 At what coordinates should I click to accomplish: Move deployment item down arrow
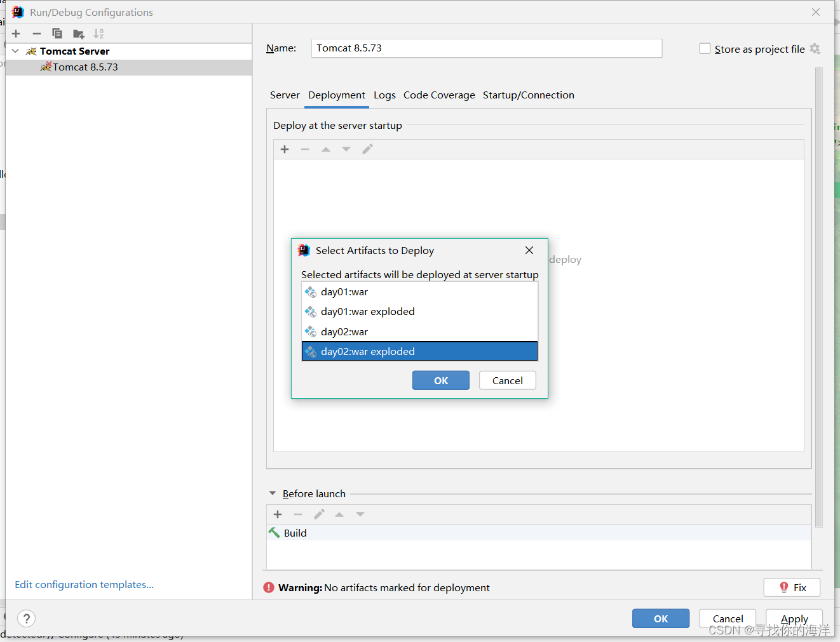[346, 149]
